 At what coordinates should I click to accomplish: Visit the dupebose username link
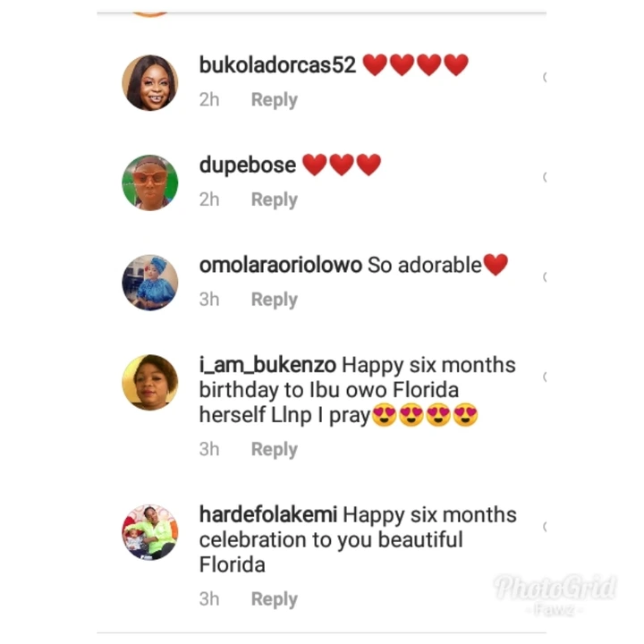point(247,165)
